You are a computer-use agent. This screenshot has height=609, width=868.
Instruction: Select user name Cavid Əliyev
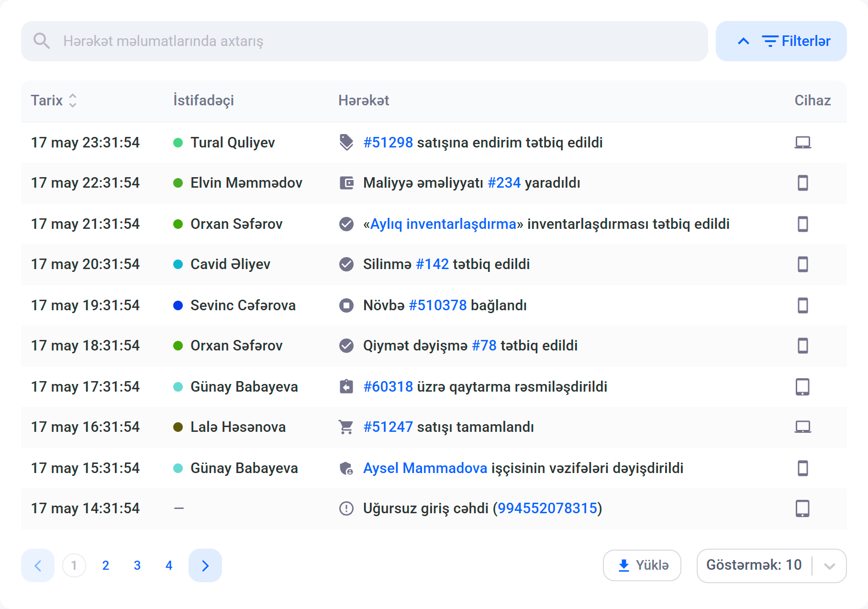230,264
